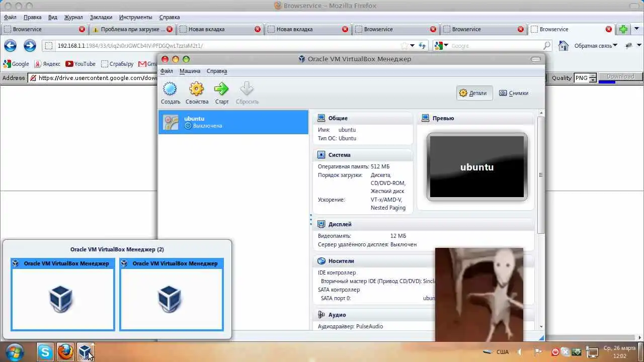This screenshot has width=644, height=362.
Task: Click the Сбросить down-arrow toolbar icon
Action: coord(247,89)
